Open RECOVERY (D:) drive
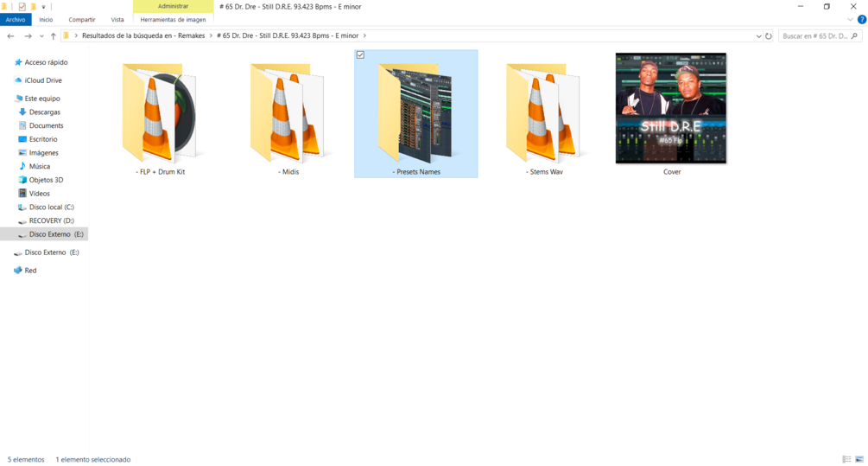 pyautogui.click(x=52, y=220)
